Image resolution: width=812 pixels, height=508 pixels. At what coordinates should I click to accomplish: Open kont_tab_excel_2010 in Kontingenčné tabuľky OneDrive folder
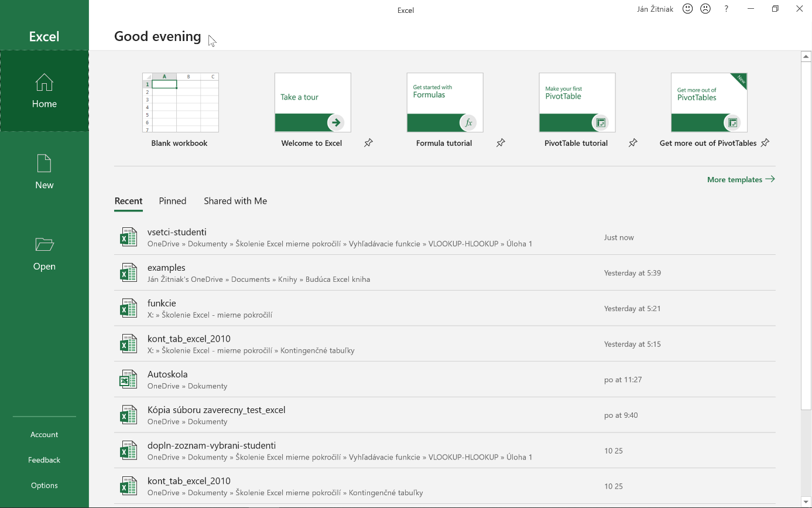[445, 486]
